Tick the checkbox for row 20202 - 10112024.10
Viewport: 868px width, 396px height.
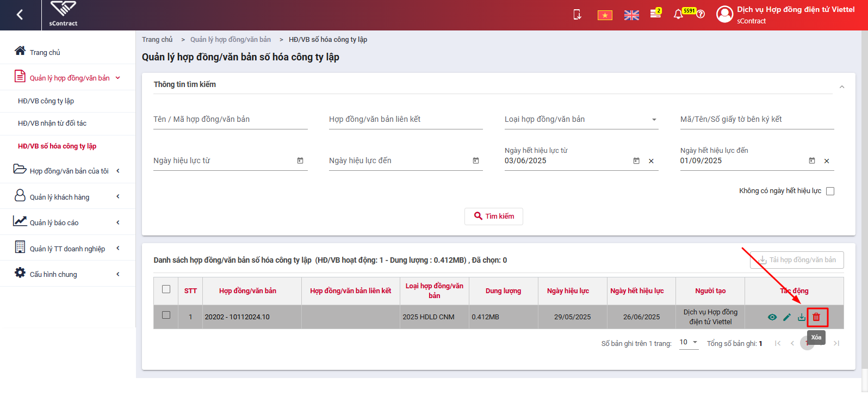click(166, 315)
